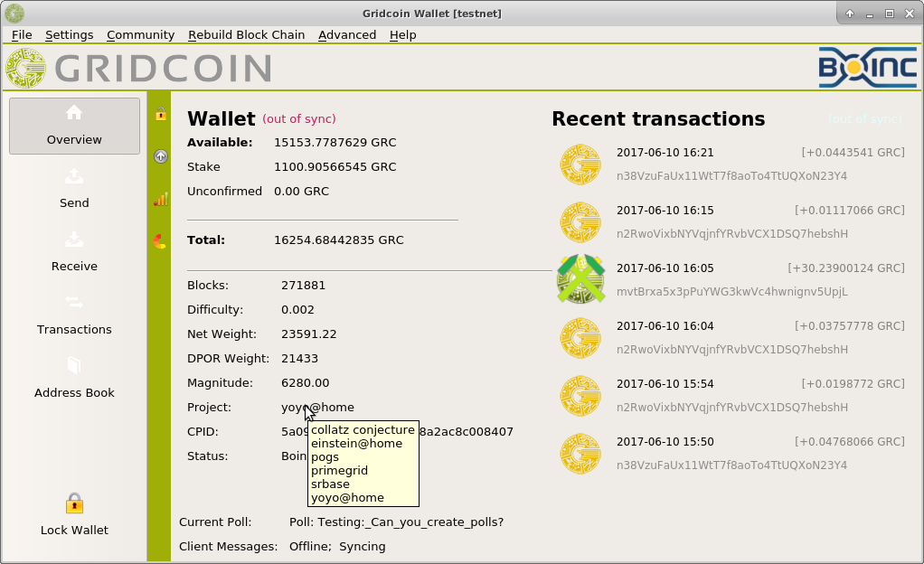Click the Available balance 15153.7787629 GRC
The image size is (924, 564).
335,143
